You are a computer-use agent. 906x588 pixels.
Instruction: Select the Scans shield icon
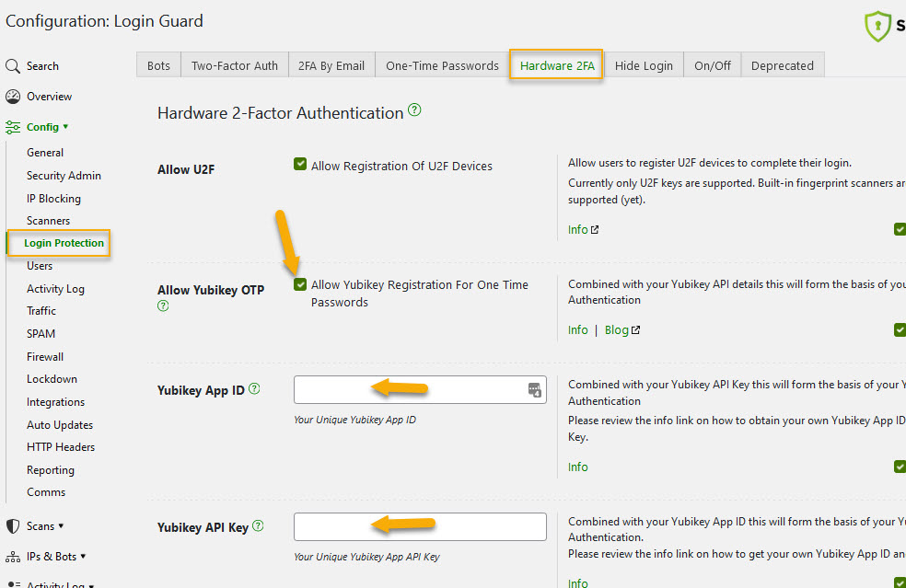[13, 525]
